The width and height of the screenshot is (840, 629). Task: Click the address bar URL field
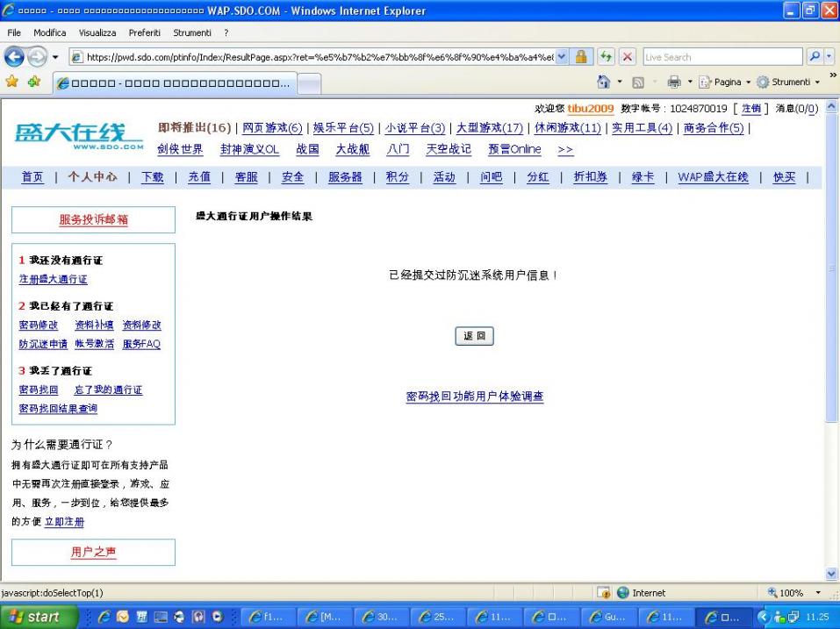[319, 57]
